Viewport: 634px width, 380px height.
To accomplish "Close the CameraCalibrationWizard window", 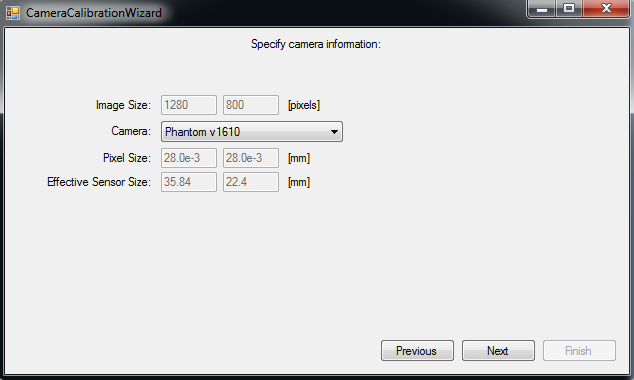I will point(606,8).
